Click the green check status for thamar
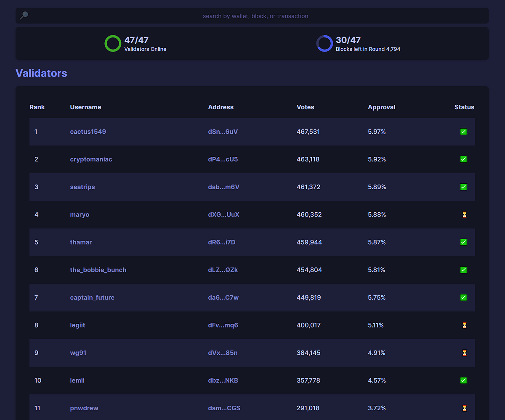Screen dimensions: 505x420 tap(463, 242)
